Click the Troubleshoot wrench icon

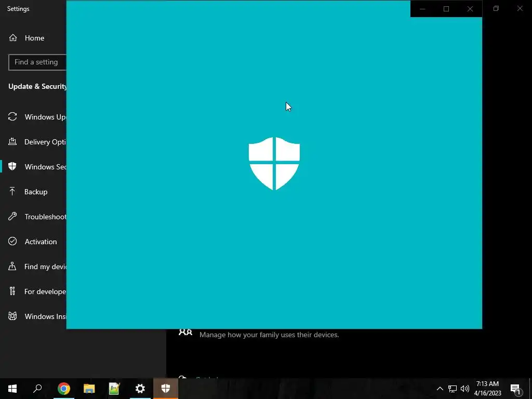[12, 216]
